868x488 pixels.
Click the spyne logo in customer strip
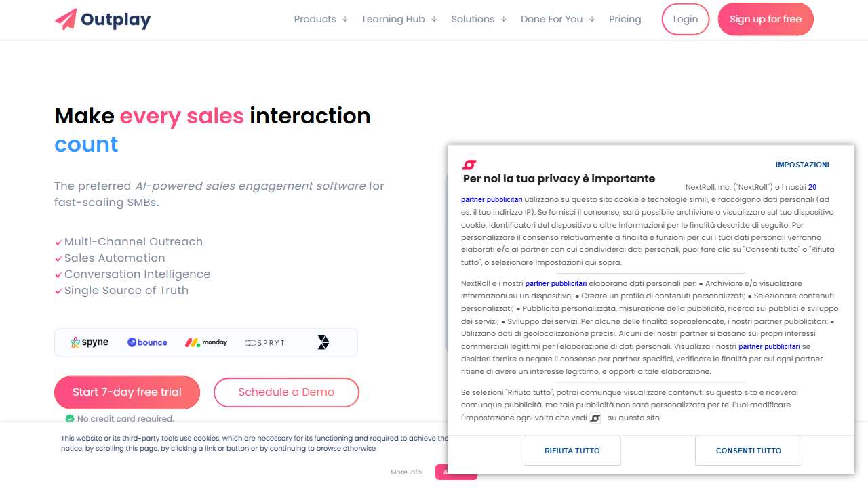(90, 342)
